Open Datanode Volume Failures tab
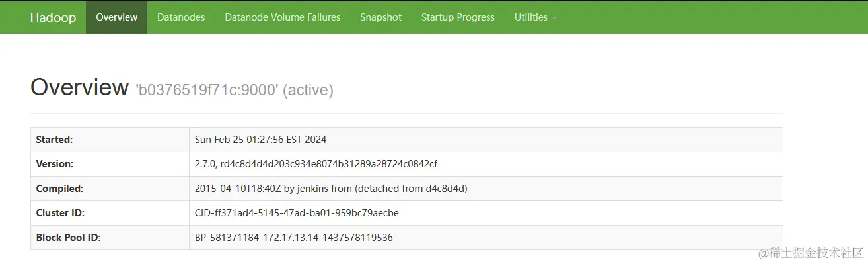868x264 pixels. click(283, 17)
